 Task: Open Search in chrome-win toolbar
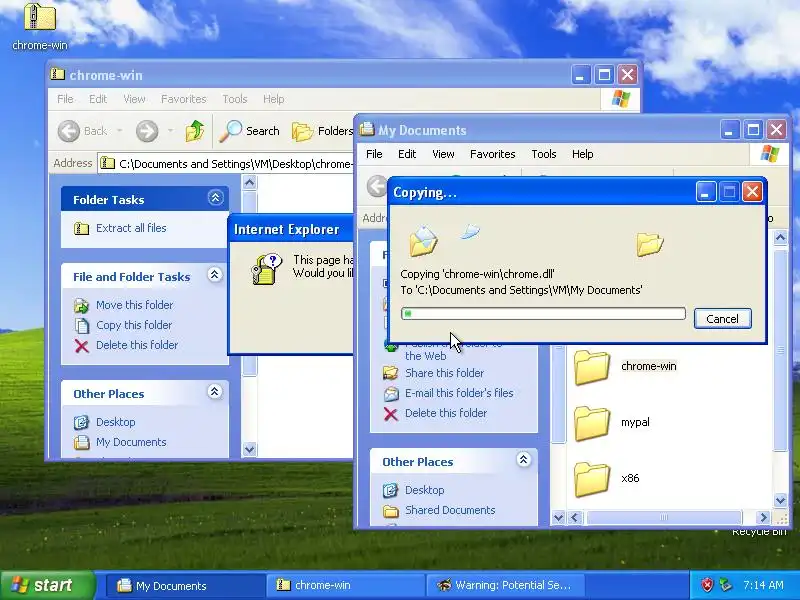249,131
